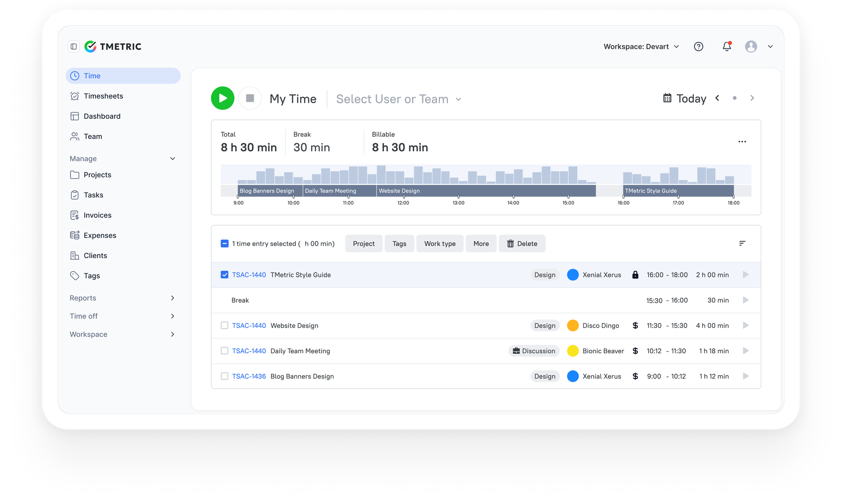Open the help question mark icon
The width and height of the screenshot is (842, 504).
pyautogui.click(x=698, y=47)
